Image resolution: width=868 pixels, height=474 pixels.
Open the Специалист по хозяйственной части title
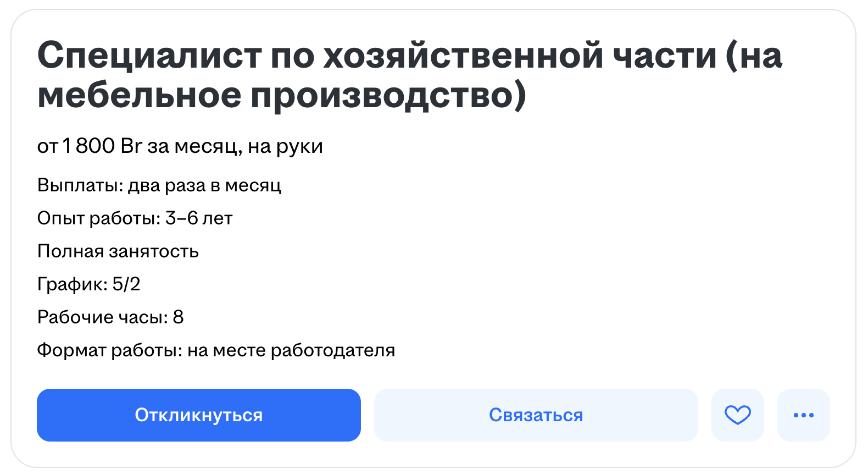[x=409, y=56]
